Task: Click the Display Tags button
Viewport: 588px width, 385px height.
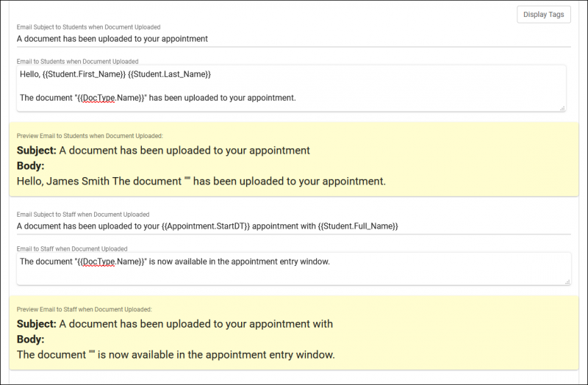Action: 543,14
